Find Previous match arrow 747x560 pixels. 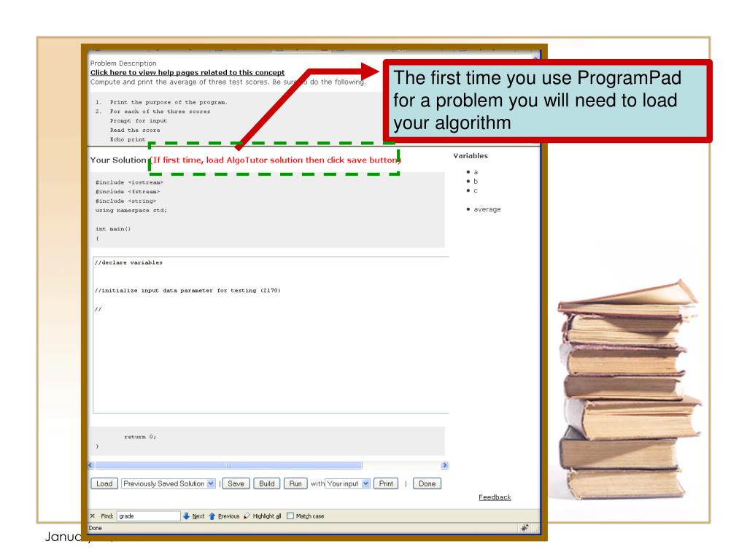[x=224, y=516]
